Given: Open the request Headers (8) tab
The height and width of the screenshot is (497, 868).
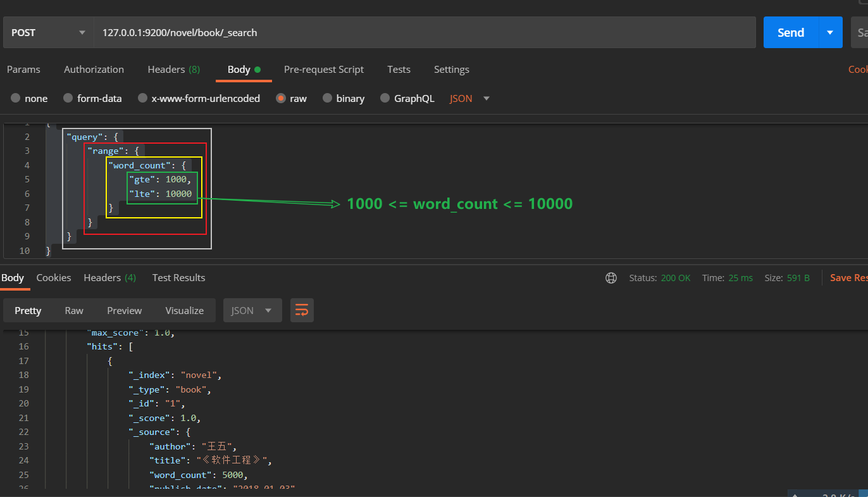Looking at the screenshot, I should pyautogui.click(x=174, y=70).
